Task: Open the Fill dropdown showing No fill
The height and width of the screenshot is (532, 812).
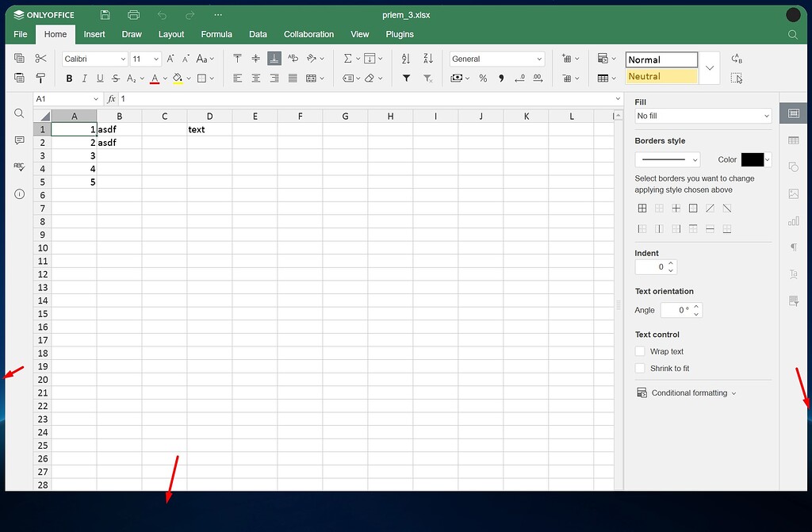Action: click(703, 116)
